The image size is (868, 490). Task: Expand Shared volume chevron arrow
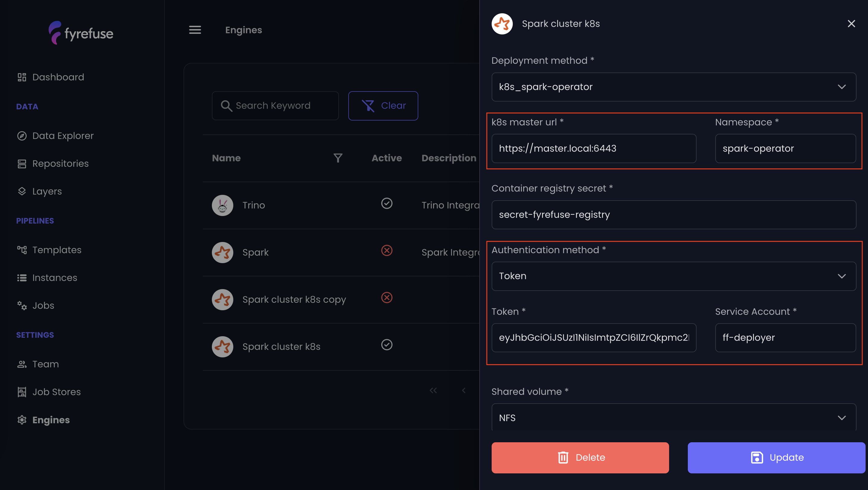tap(841, 418)
